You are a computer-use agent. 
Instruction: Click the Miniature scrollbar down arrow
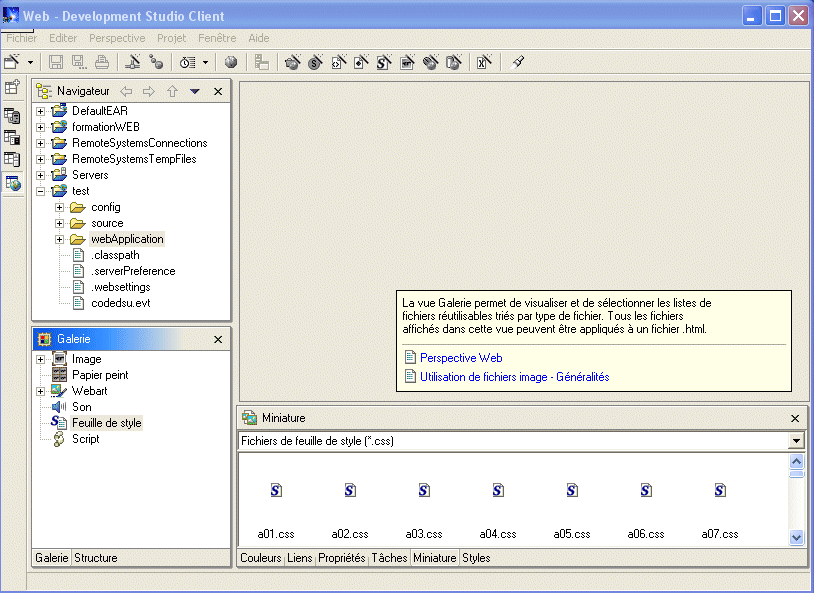point(796,537)
